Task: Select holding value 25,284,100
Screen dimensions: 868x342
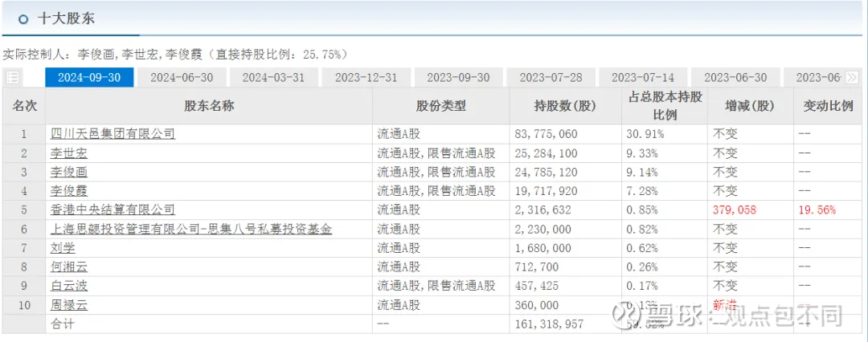Action: pyautogui.click(x=547, y=153)
